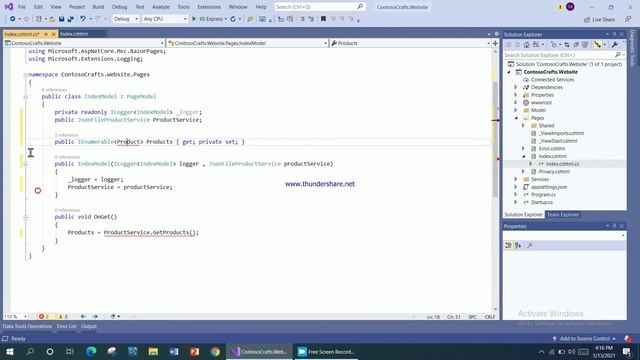Viewport: 640px width, 360px height.
Task: Toggle Preview Selected Items in Solution Explorer toolbar
Action: click(598, 45)
